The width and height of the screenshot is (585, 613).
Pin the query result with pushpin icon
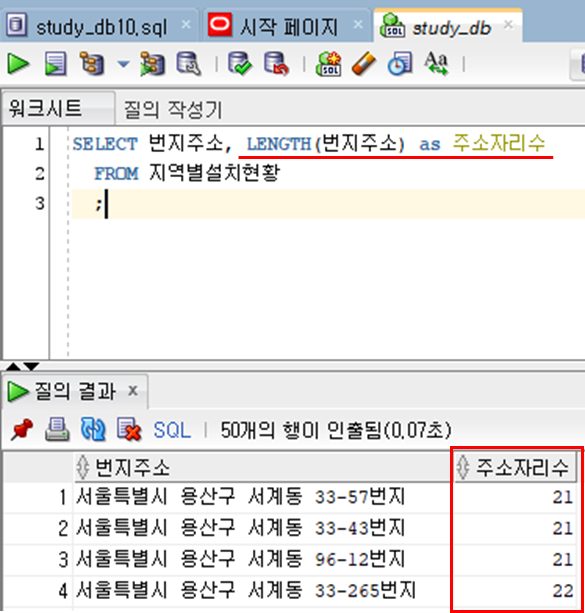(22, 430)
